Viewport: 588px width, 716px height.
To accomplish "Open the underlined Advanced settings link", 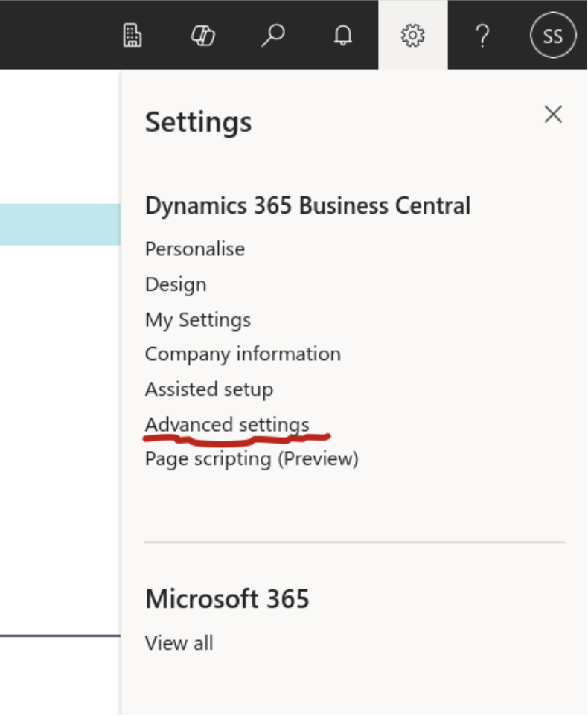I will click(x=227, y=425).
